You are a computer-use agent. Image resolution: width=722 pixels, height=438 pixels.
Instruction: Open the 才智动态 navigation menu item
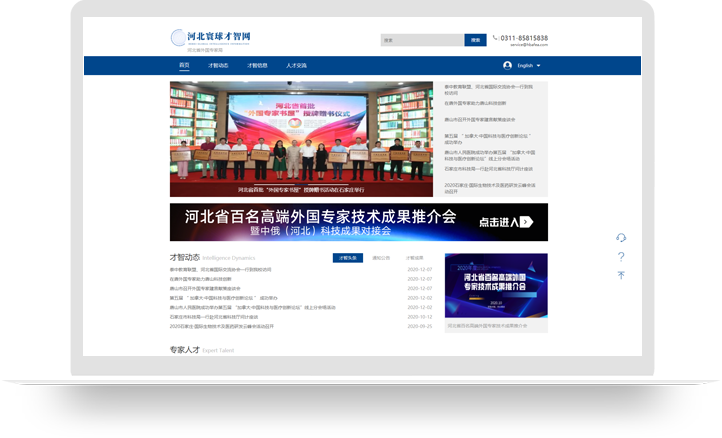(218, 65)
